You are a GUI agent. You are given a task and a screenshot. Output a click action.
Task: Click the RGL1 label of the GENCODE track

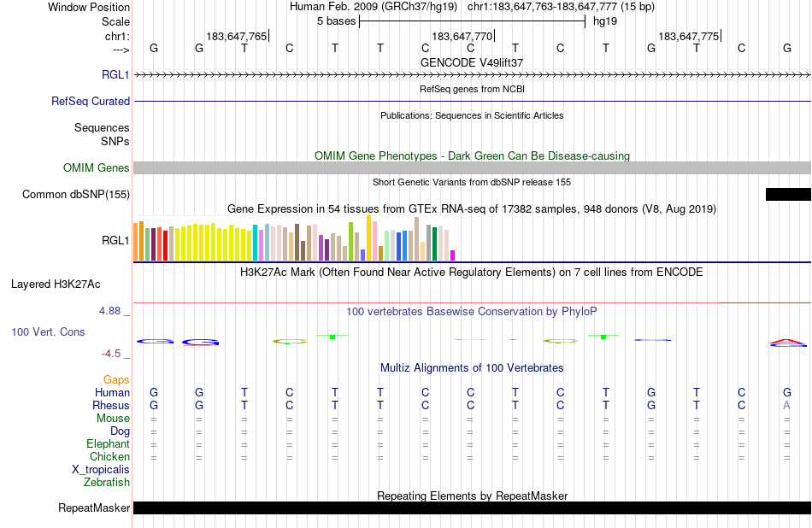115,75
